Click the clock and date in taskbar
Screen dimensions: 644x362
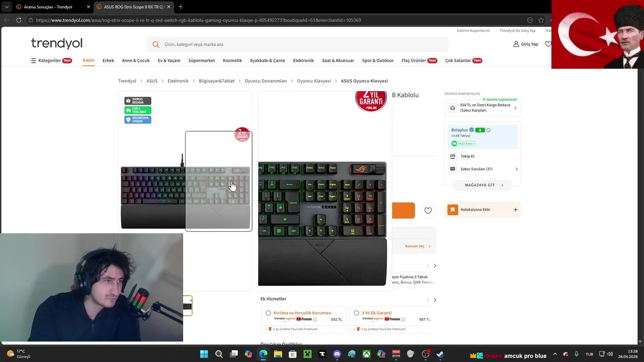click(x=628, y=354)
